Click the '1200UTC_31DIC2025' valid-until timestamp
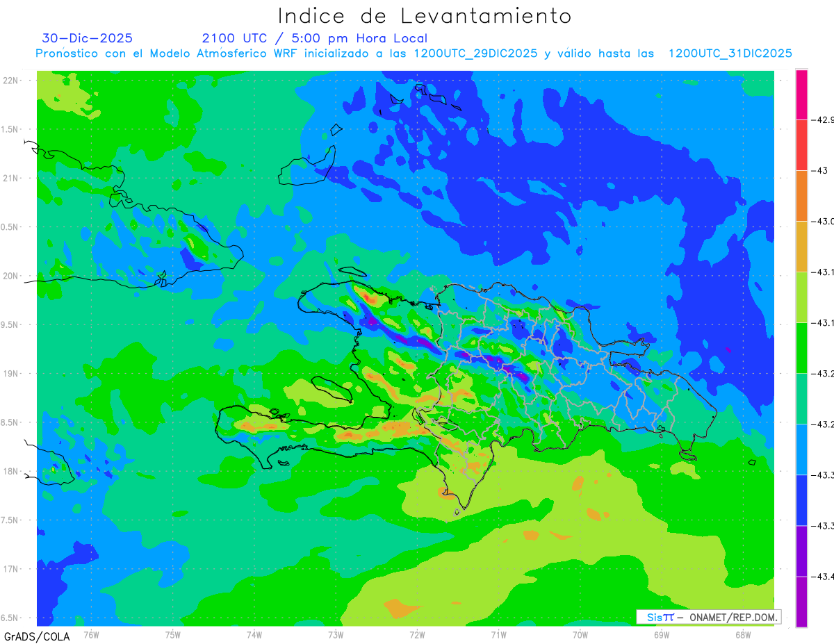 tap(730, 53)
